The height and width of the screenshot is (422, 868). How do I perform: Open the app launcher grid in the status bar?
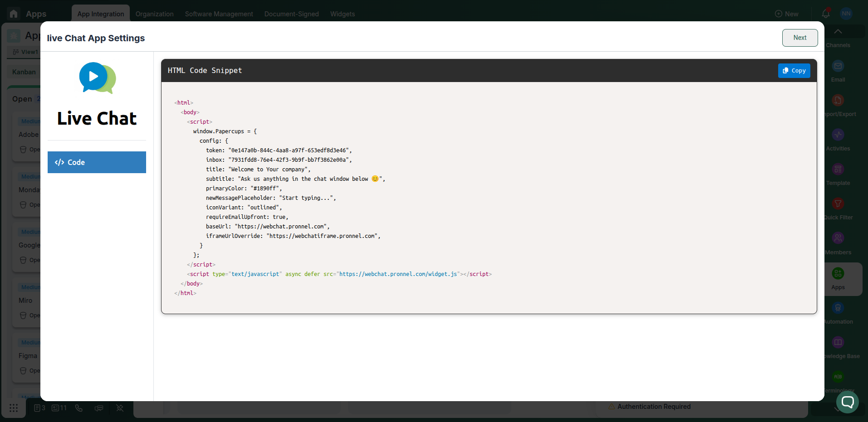click(13, 408)
